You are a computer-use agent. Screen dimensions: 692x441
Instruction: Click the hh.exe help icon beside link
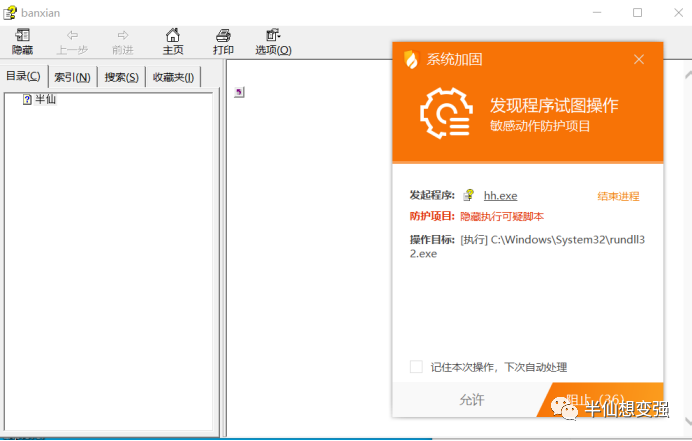pyautogui.click(x=469, y=195)
